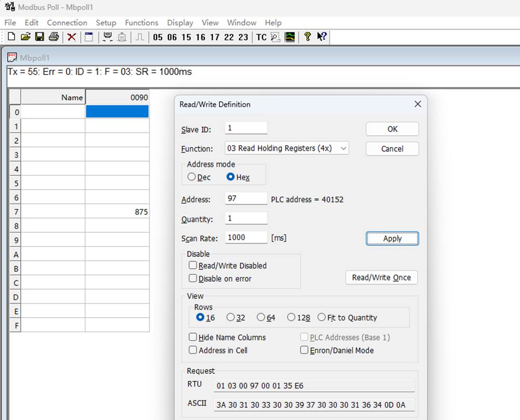520x420 pixels.
Task: Click the Mbpoll1 document icon
Action: [x=12, y=57]
